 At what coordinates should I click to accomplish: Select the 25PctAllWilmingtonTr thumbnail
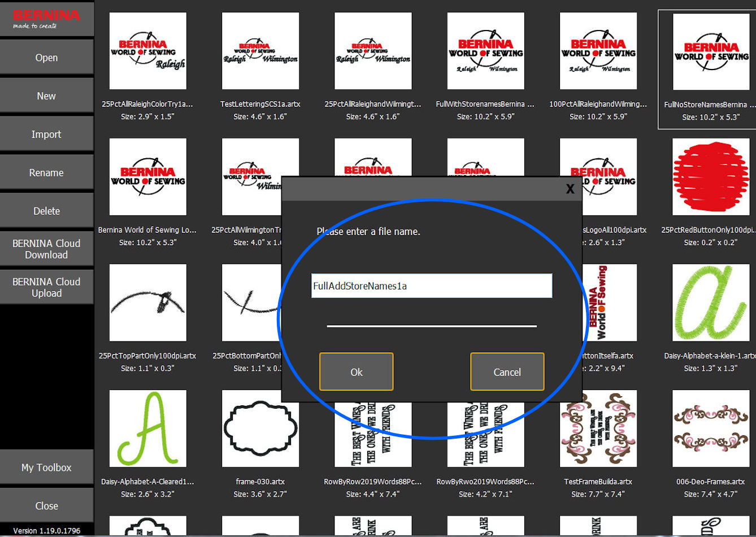251,177
